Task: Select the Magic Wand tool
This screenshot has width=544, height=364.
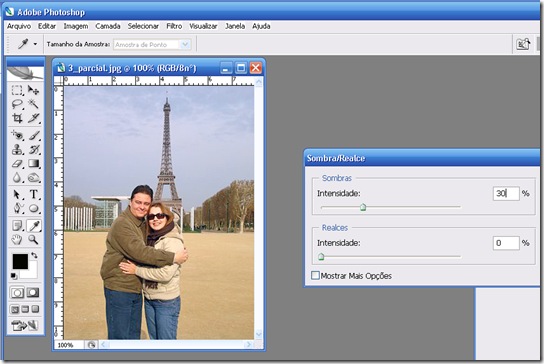Action: 33,104
